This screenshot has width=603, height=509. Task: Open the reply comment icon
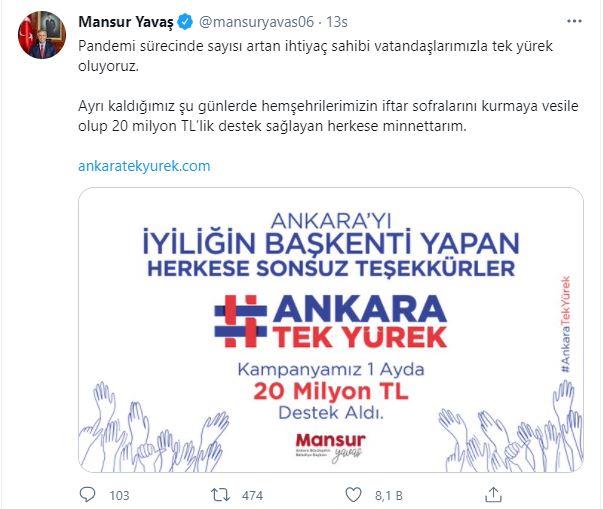coord(87,494)
